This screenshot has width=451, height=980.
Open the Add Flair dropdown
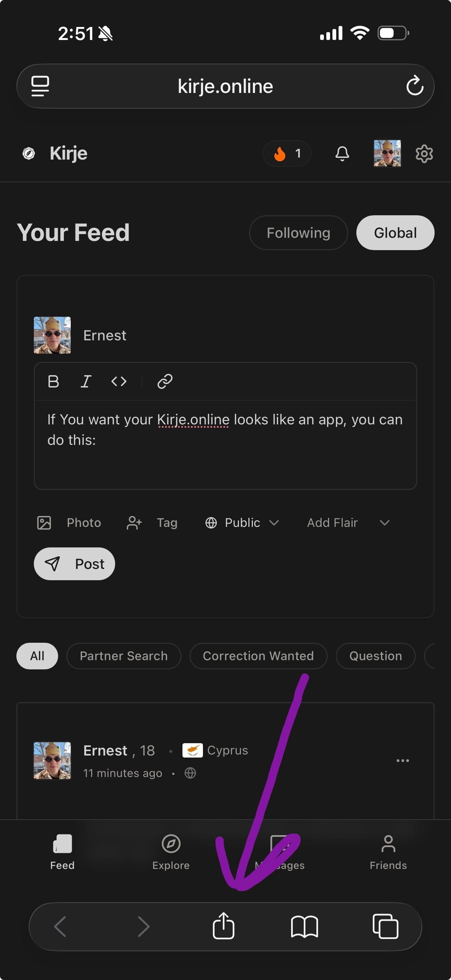click(x=347, y=523)
